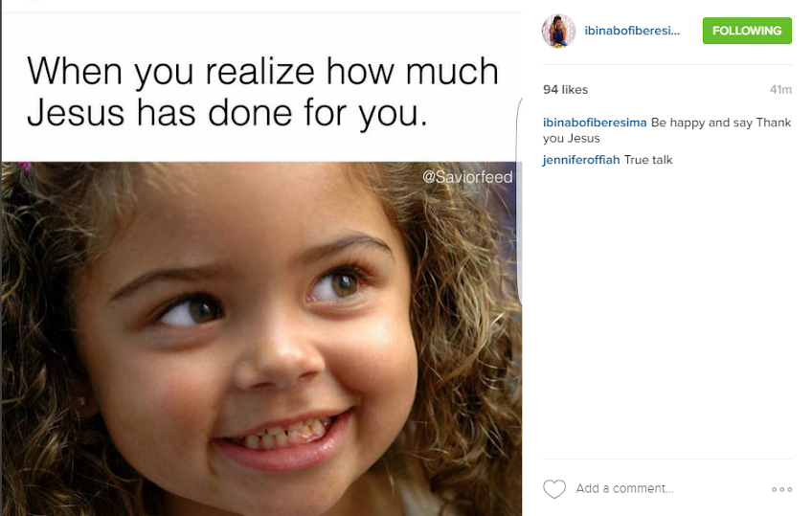
Task: Open the 41m post timestamp
Action: 780,90
